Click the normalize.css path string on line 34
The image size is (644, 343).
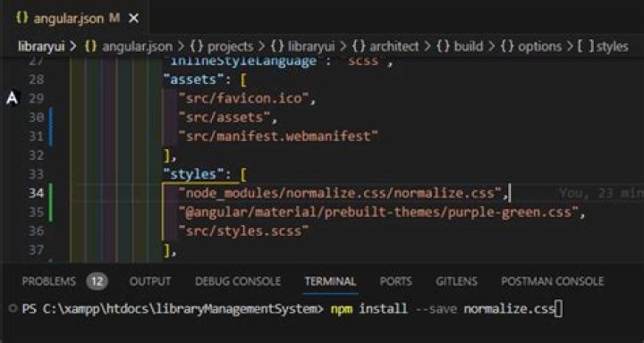coord(341,193)
